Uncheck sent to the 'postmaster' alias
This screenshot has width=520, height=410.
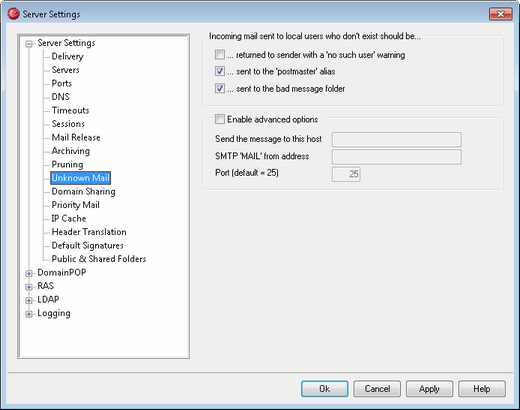(x=220, y=71)
